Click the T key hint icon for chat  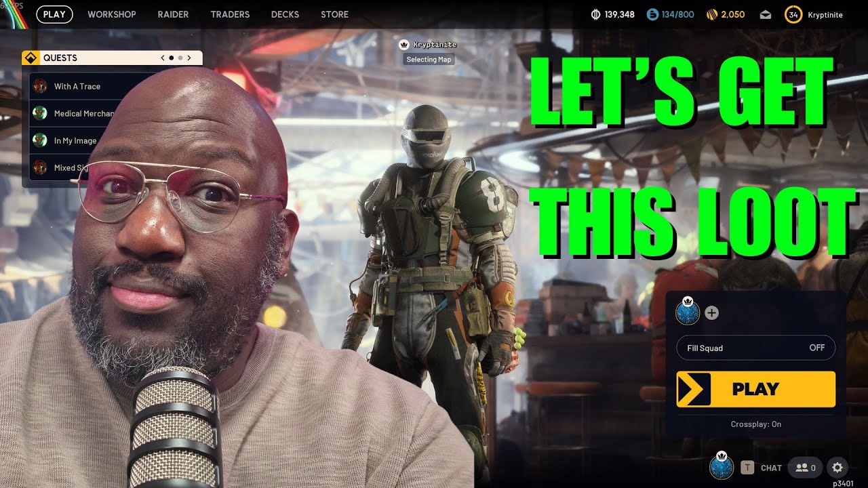(x=747, y=468)
